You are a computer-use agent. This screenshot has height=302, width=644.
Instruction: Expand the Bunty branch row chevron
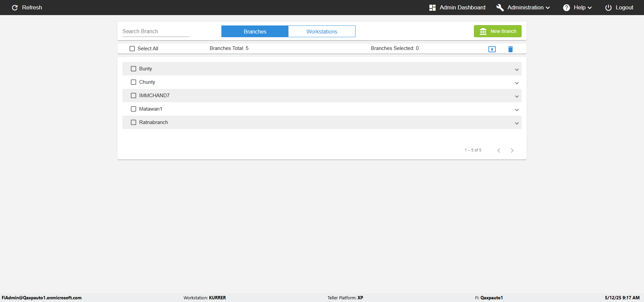(517, 70)
